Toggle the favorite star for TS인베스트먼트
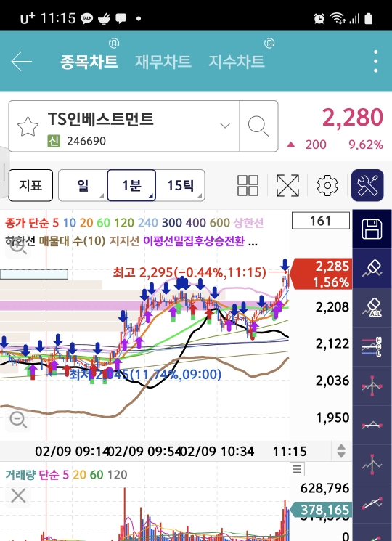 point(28,126)
